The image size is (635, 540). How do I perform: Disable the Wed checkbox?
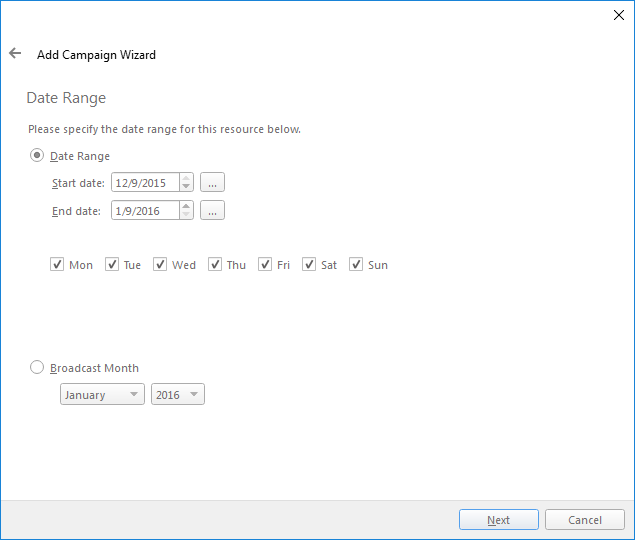pyautogui.click(x=160, y=265)
